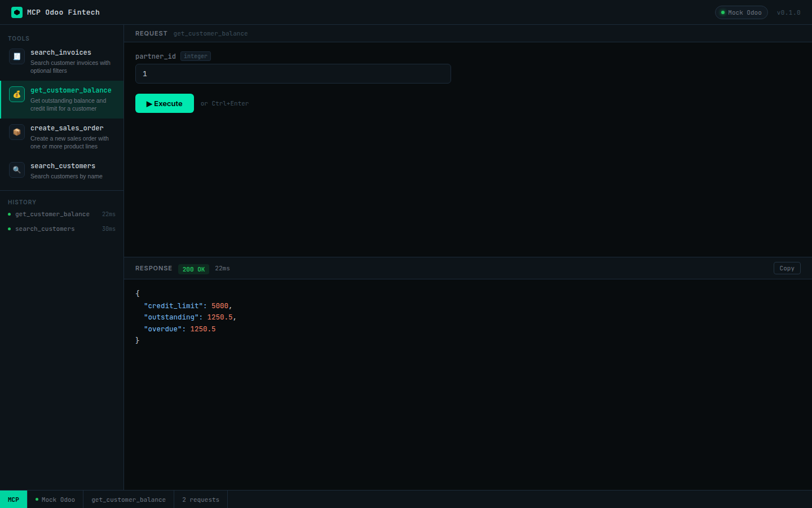The image size is (812, 508).
Task: Click the search_customers magnifier icon
Action: pyautogui.click(x=17, y=170)
